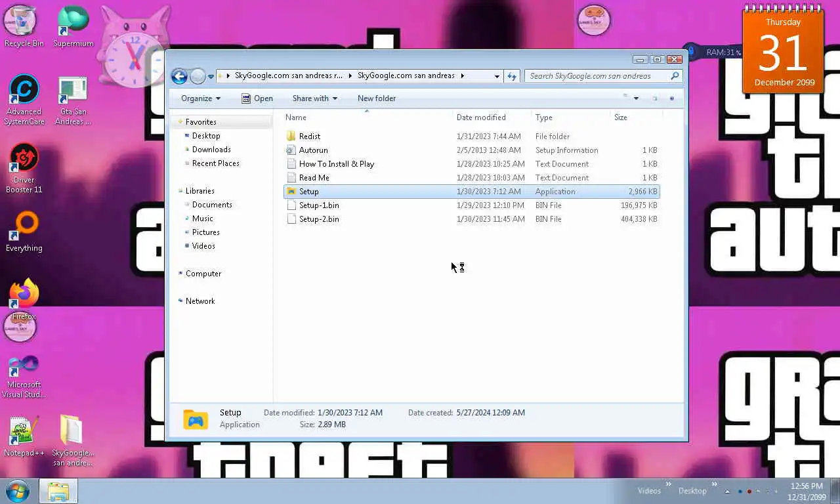This screenshot has width=840, height=504.
Task: Expand the Desktop toolbar chevron on taskbar
Action: 714,485
